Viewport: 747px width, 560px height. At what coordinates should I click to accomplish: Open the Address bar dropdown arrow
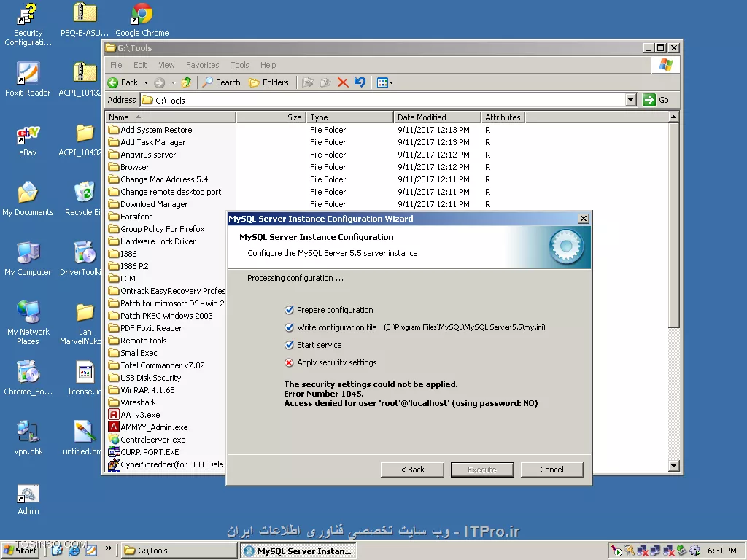631,100
